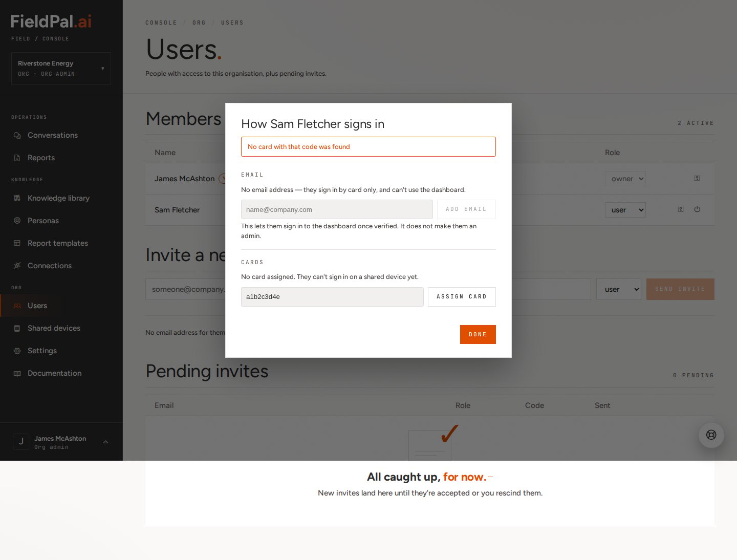Open Personas page
Image resolution: width=737 pixels, height=560 pixels.
[x=43, y=221]
